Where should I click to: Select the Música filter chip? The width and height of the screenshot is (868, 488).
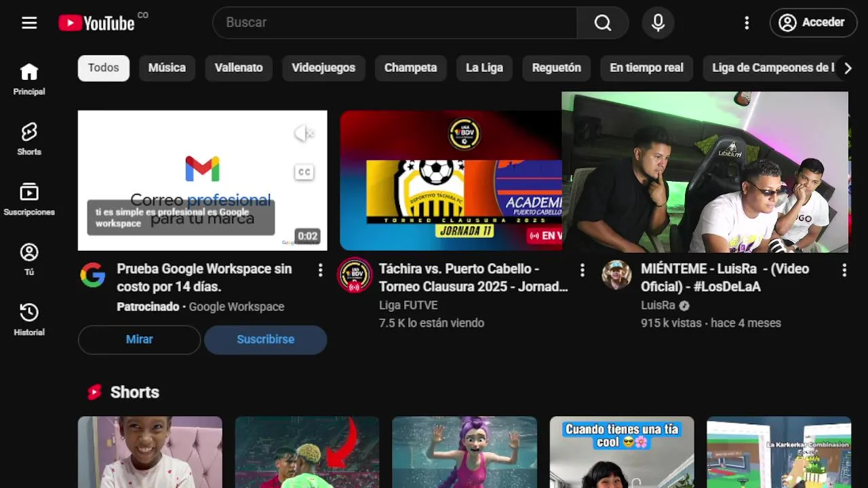pyautogui.click(x=167, y=68)
